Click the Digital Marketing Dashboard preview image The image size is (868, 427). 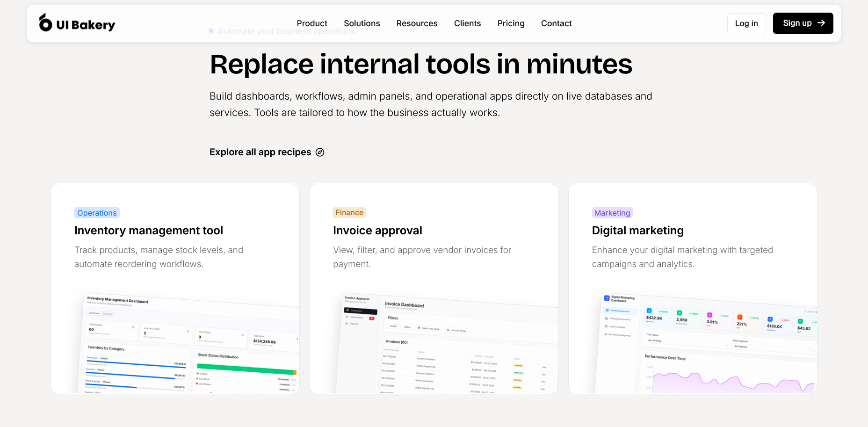point(706,343)
